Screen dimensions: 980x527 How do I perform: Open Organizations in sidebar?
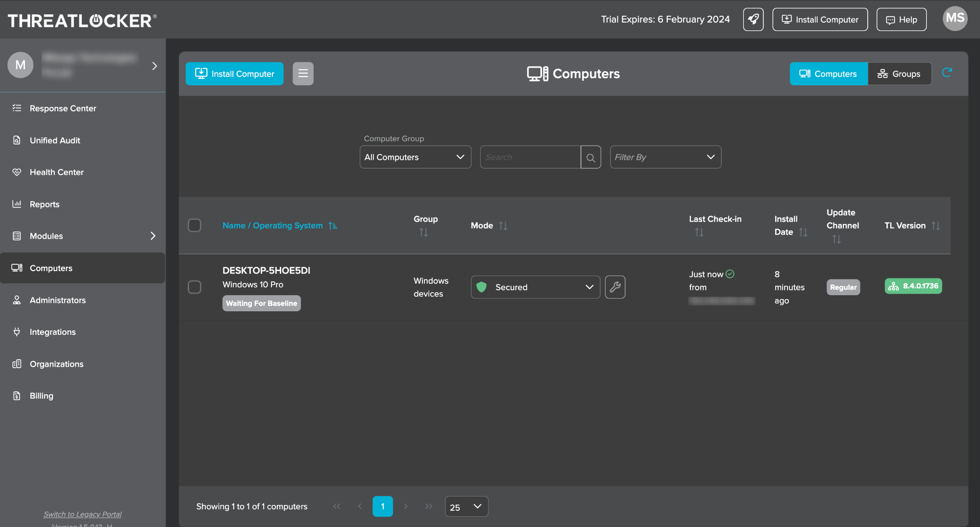(83, 364)
